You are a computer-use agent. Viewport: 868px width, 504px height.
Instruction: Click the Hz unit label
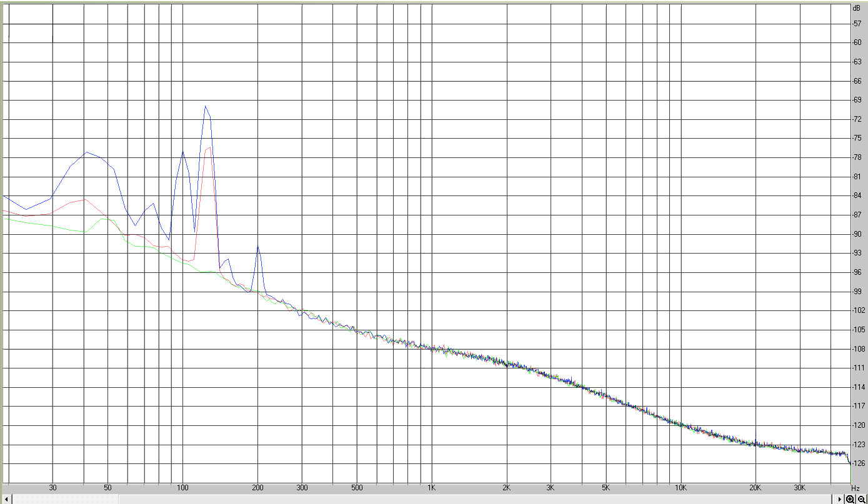(856, 488)
